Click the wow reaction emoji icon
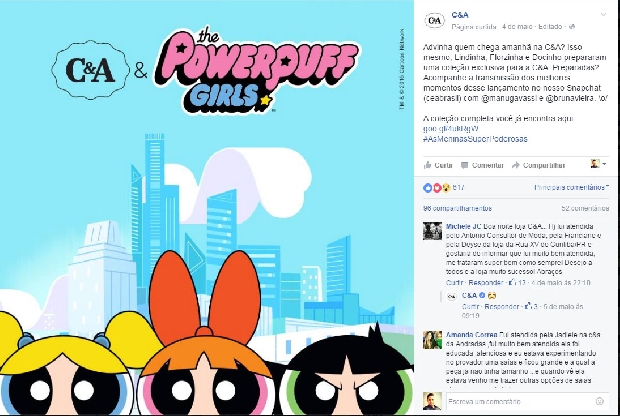Viewport: 620px width, 416px height. 446,188
